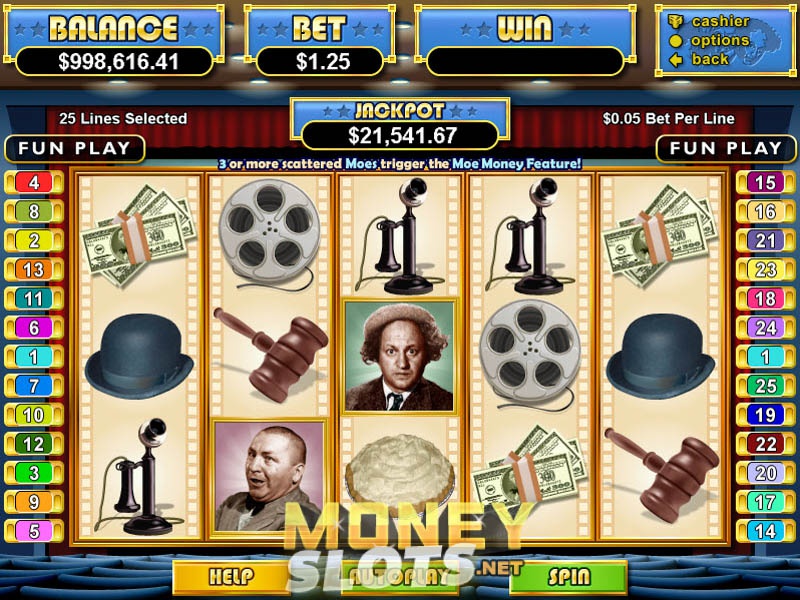Image resolution: width=800 pixels, height=600 pixels.
Task: Click the jackpot amount display
Action: click(401, 136)
